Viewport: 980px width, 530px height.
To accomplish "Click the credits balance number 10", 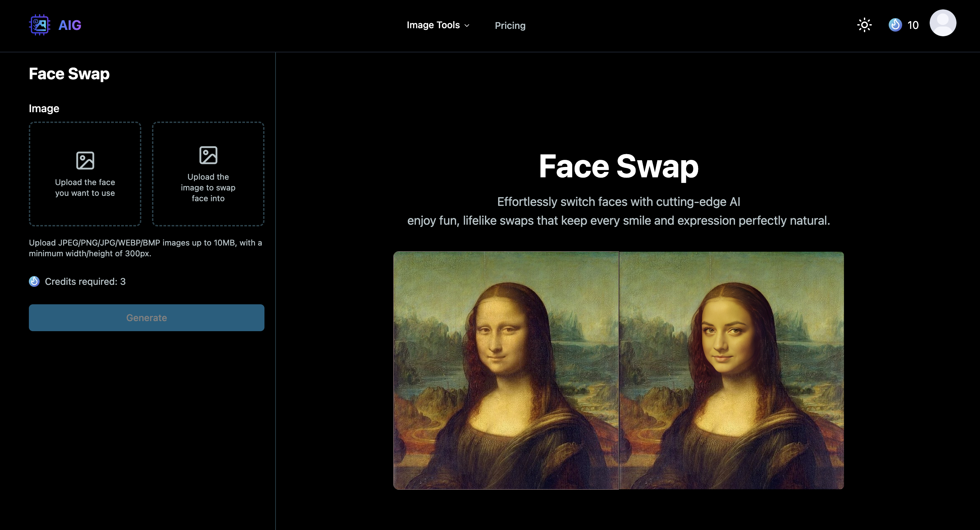I will [913, 26].
